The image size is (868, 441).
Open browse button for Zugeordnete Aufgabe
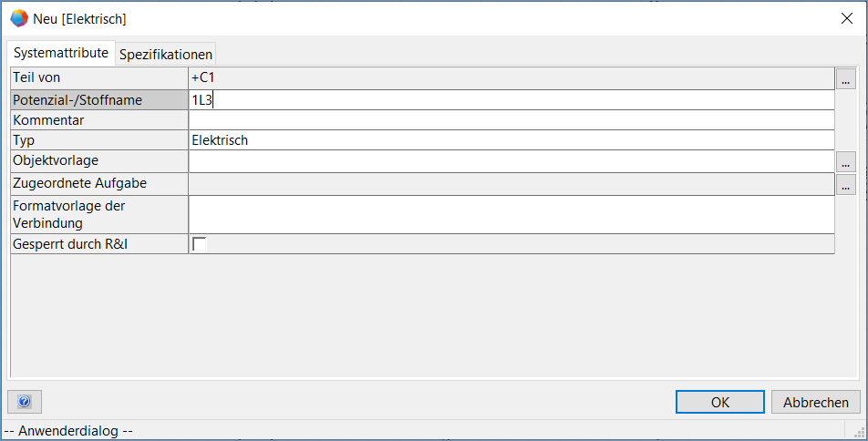click(x=846, y=185)
